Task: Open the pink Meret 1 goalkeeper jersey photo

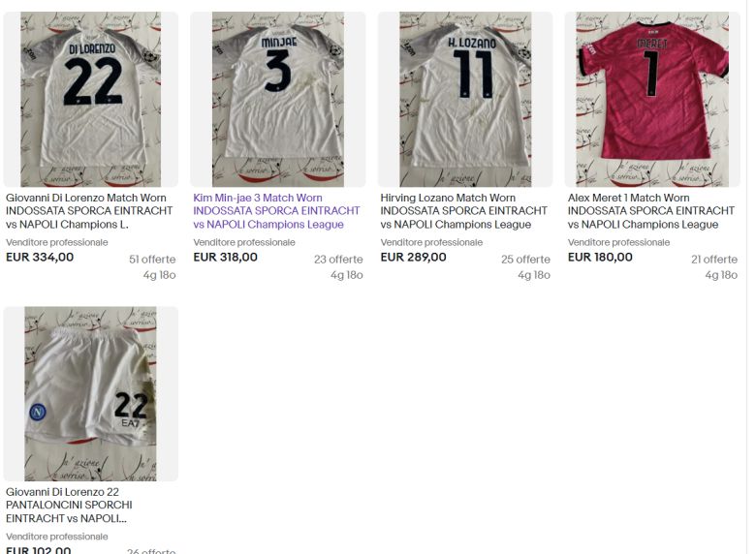Action: (x=652, y=99)
